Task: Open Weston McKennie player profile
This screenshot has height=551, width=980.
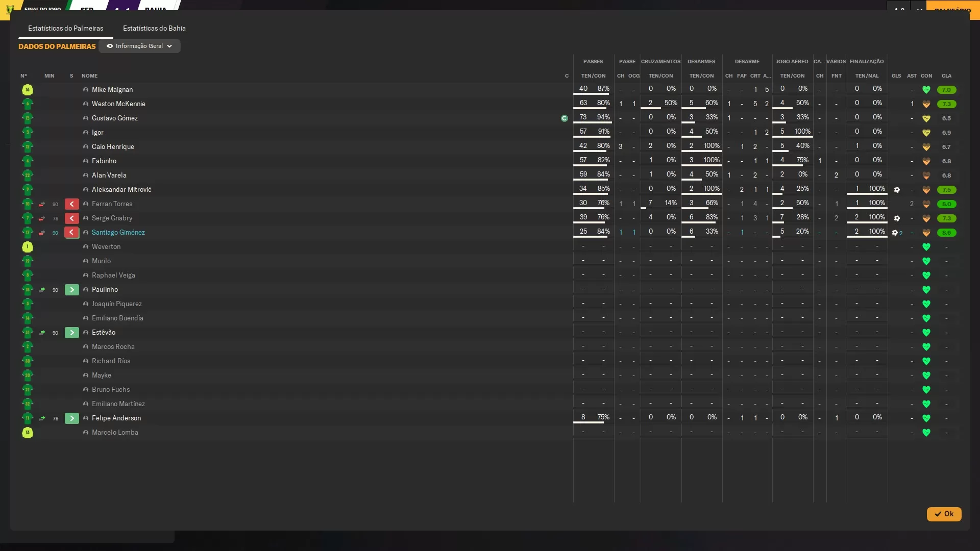Action: (x=118, y=104)
